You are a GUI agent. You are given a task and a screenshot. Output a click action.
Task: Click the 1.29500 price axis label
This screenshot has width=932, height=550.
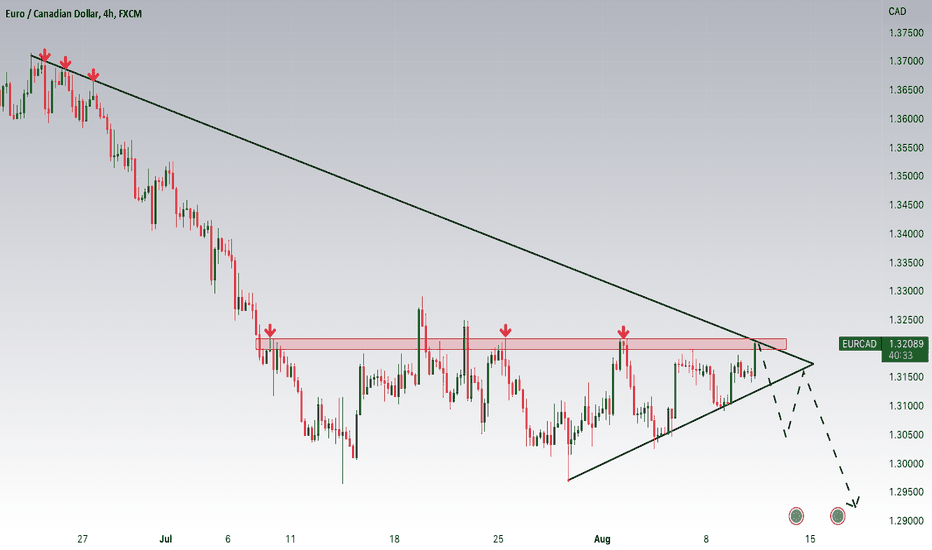point(906,492)
